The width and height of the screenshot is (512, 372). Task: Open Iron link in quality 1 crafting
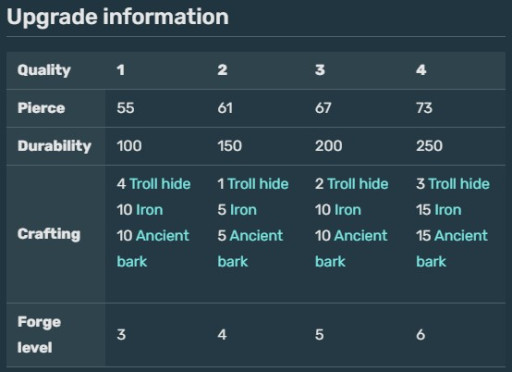tap(150, 210)
